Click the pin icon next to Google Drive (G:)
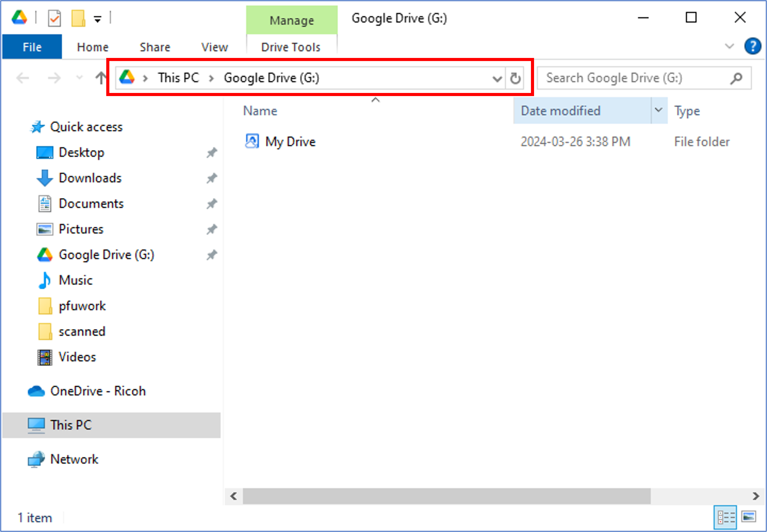 [212, 255]
